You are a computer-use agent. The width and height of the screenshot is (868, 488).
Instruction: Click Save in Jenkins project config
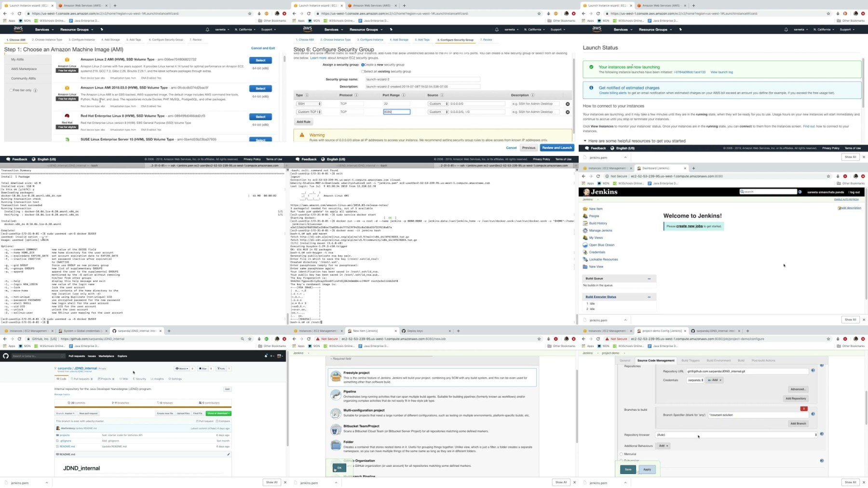[x=628, y=469]
